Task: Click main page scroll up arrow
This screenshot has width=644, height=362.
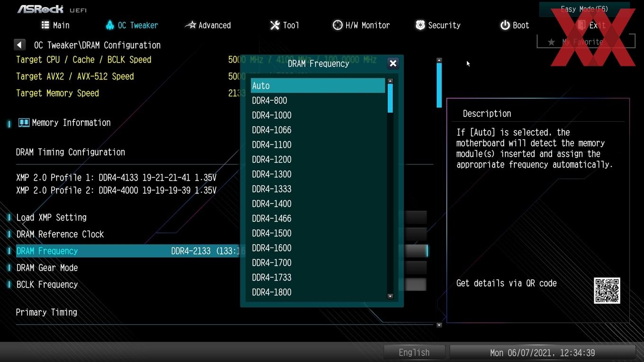Action: [x=439, y=60]
